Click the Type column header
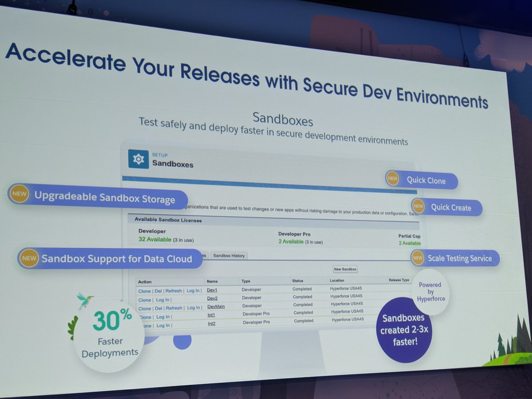 click(246, 282)
